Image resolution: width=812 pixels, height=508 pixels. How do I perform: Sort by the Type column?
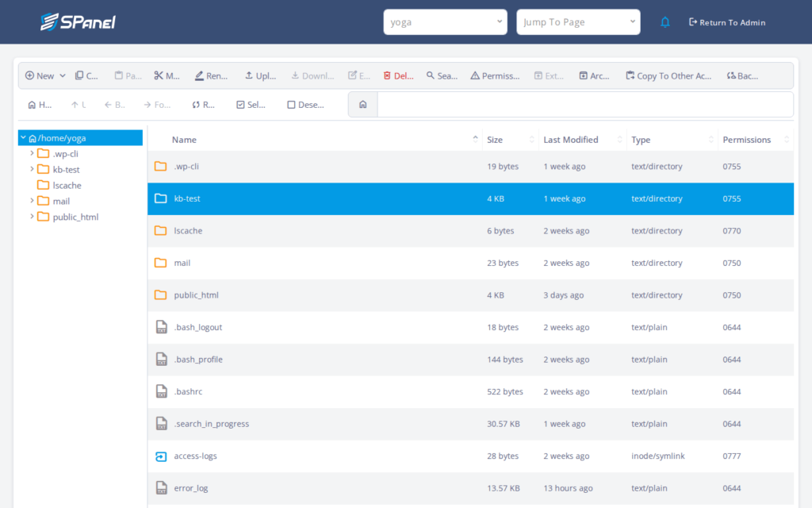tap(672, 140)
